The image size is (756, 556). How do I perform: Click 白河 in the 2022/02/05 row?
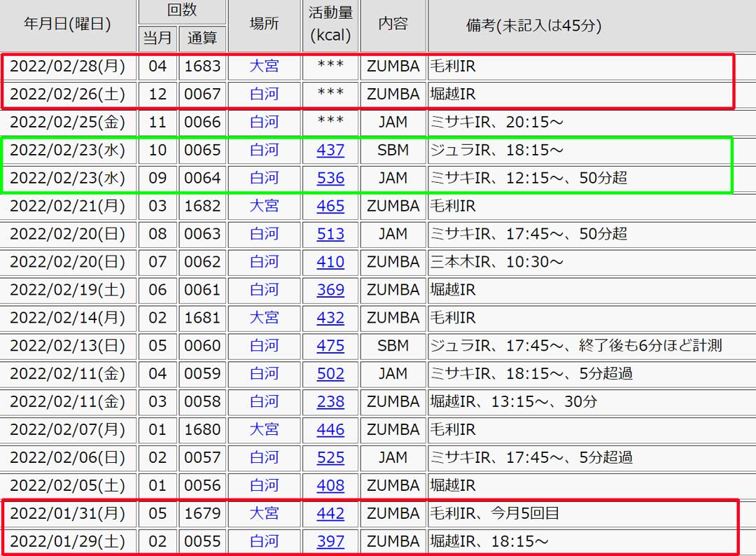pyautogui.click(x=264, y=485)
